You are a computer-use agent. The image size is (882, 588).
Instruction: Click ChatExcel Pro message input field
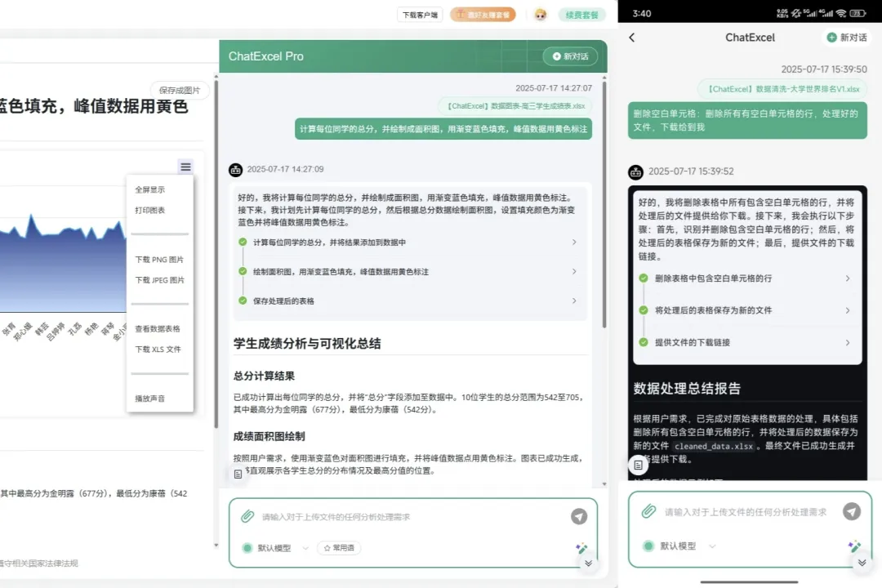413,516
